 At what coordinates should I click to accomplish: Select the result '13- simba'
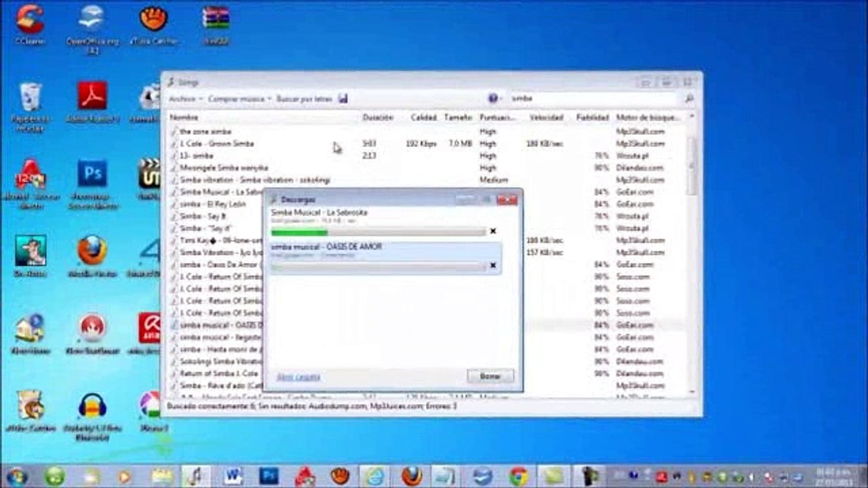tap(197, 156)
